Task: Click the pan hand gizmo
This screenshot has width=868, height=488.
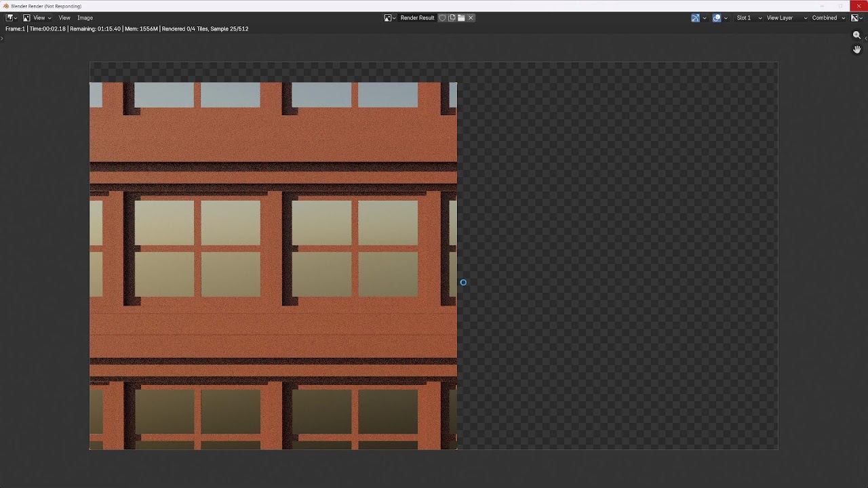Action: 856,49
